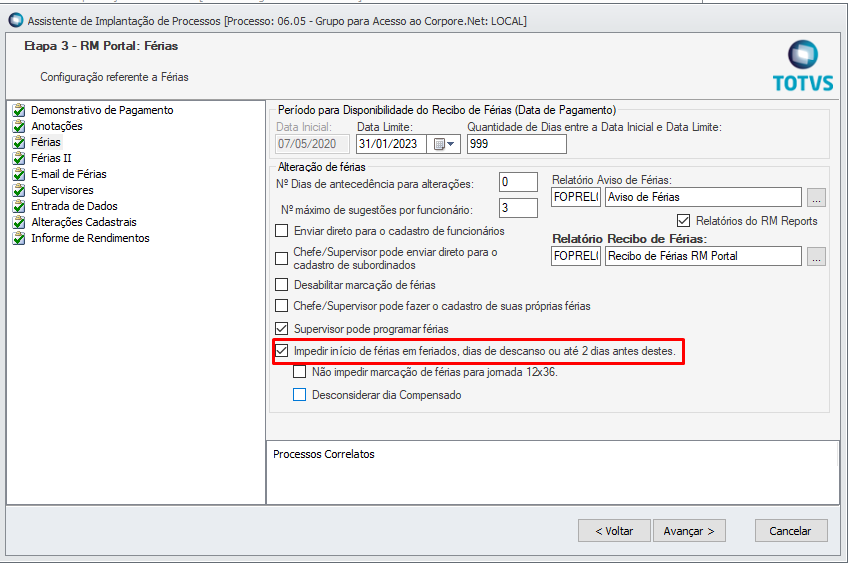Click the wizard window title bar icon

(16, 21)
